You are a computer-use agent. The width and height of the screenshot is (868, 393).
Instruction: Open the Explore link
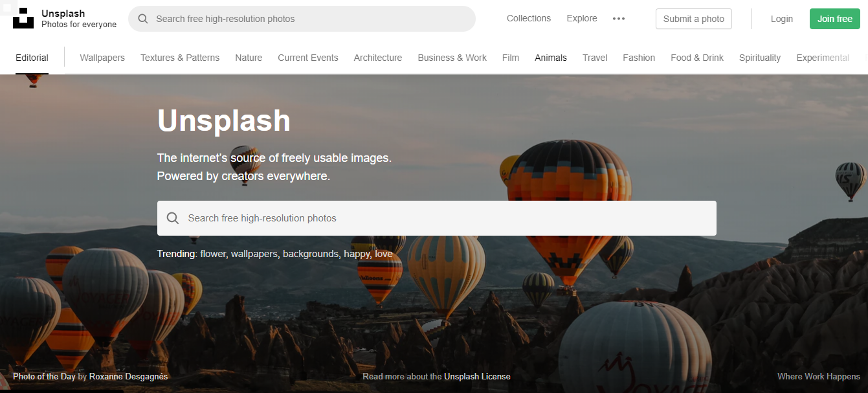tap(582, 18)
